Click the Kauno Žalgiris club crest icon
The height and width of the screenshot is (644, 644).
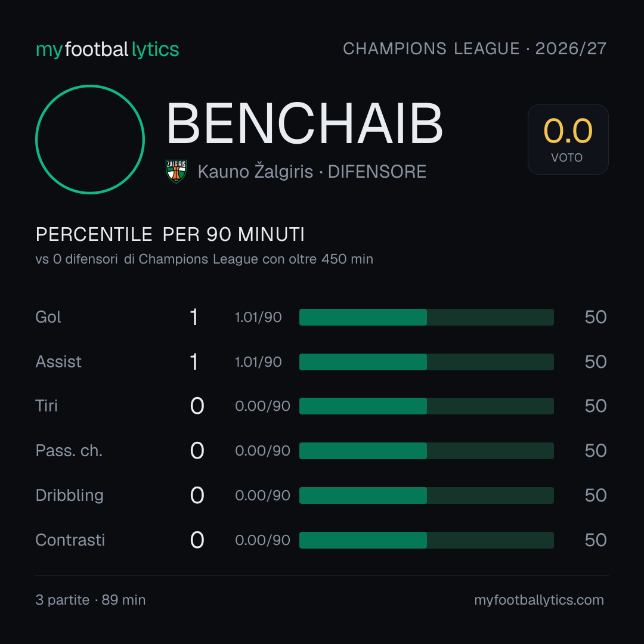[x=176, y=171]
